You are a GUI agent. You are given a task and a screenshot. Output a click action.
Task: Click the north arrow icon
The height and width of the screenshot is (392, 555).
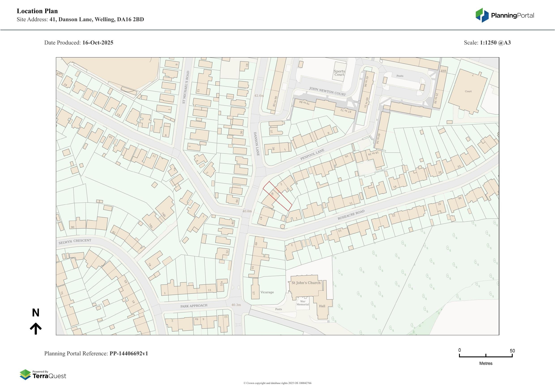(36, 328)
